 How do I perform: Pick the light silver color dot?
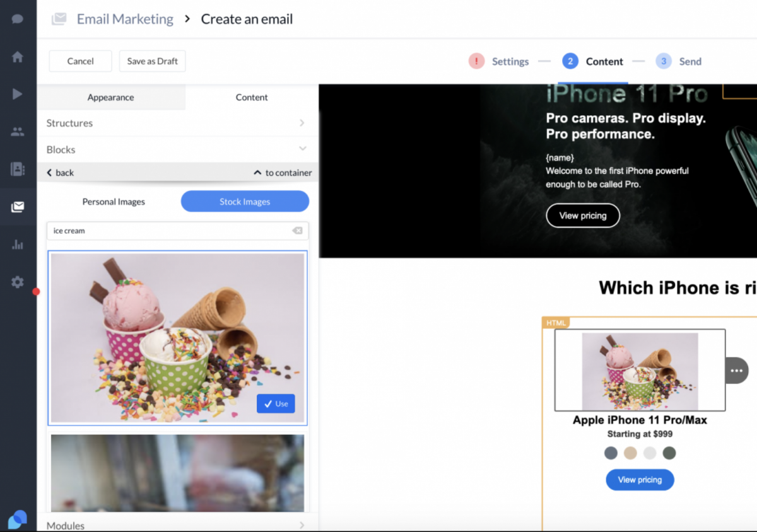650,453
